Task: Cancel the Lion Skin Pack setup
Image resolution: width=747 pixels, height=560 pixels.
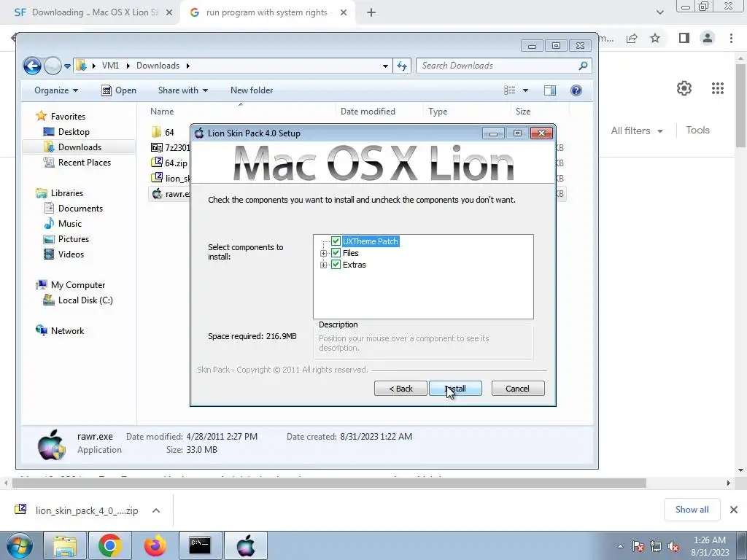Action: (518, 389)
